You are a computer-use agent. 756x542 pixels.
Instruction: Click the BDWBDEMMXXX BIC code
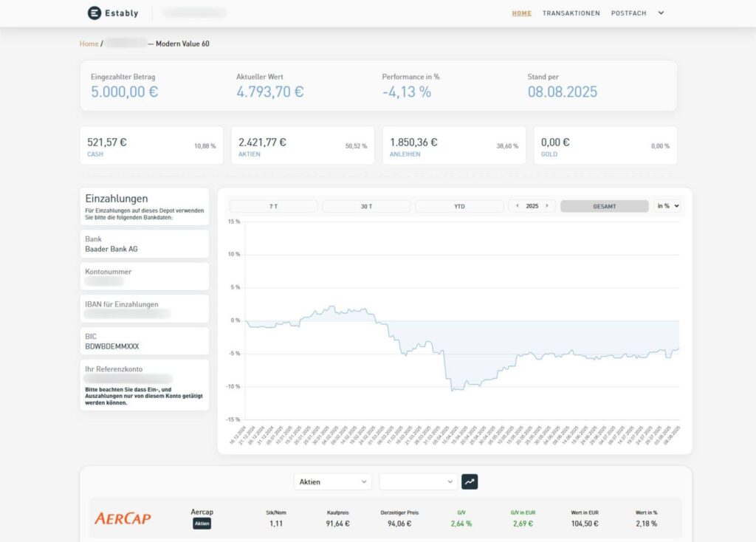tap(112, 347)
